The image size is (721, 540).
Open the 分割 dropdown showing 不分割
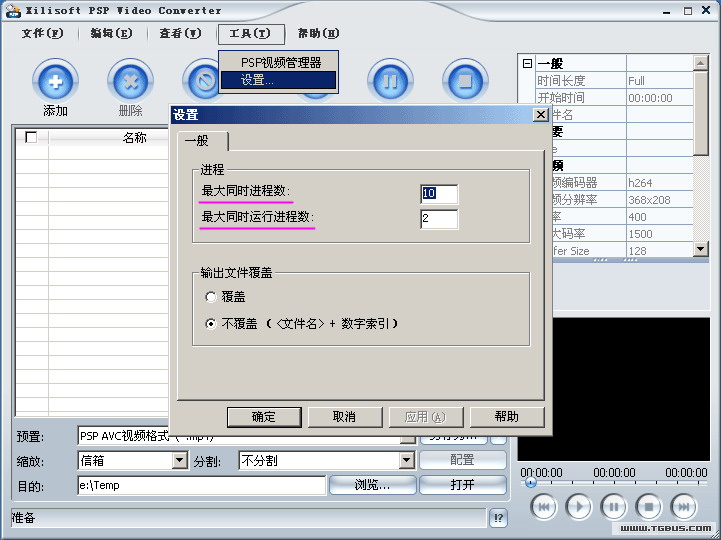click(406, 460)
